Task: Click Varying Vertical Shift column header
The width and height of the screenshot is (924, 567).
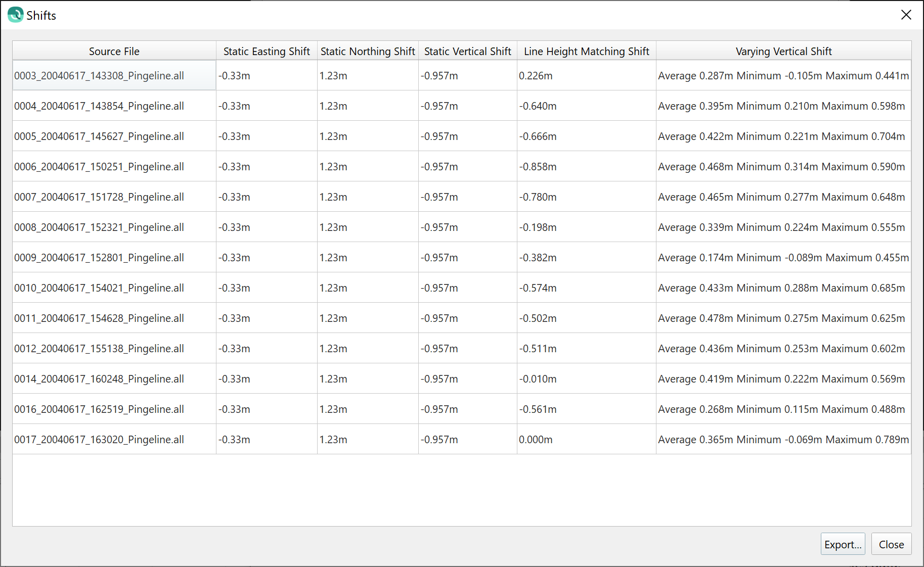Action: pos(783,51)
